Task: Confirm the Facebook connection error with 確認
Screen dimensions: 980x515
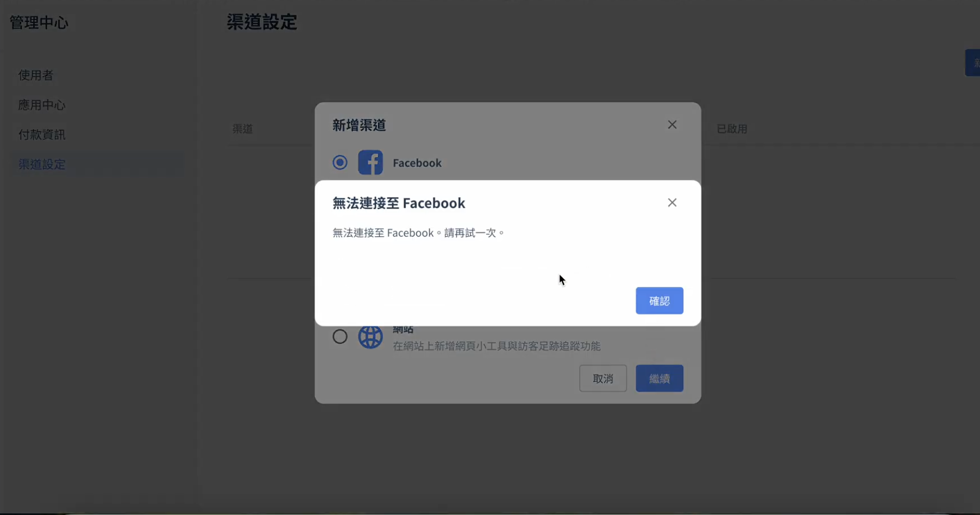Action: (x=659, y=300)
